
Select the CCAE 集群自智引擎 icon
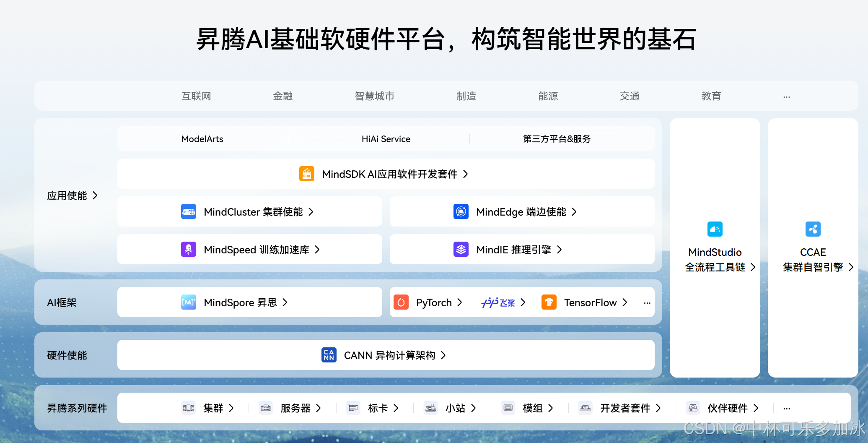(x=813, y=229)
